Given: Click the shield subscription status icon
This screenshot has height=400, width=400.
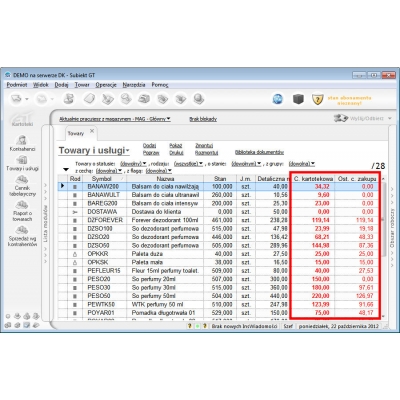Looking at the screenshot, I should point(317,99).
